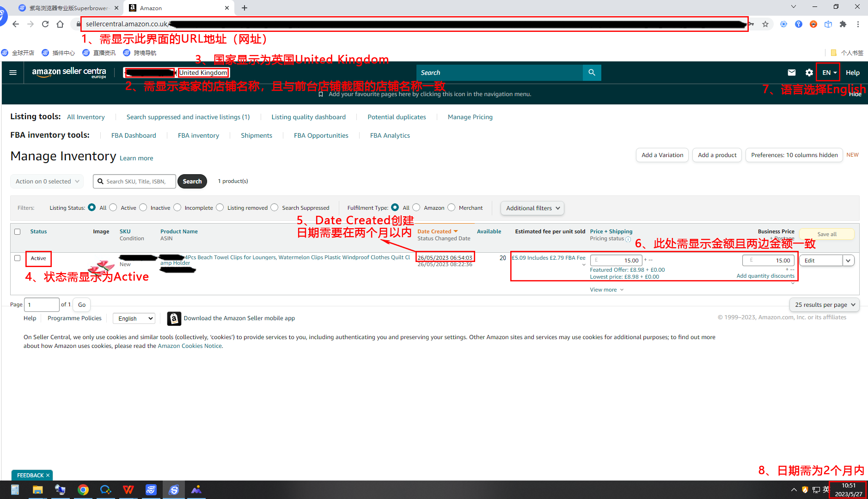Screen dimensions: 868x499
Task: Click the browser home icon
Action: click(60, 24)
